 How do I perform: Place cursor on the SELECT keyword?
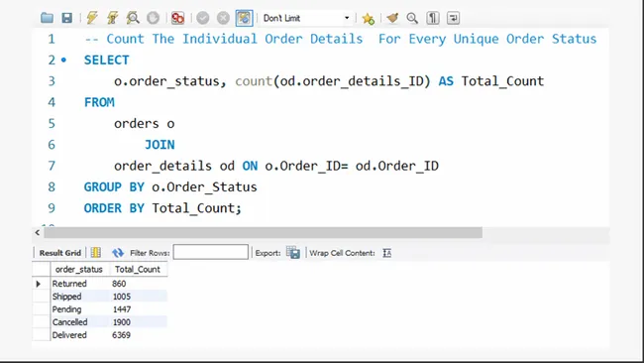106,60
